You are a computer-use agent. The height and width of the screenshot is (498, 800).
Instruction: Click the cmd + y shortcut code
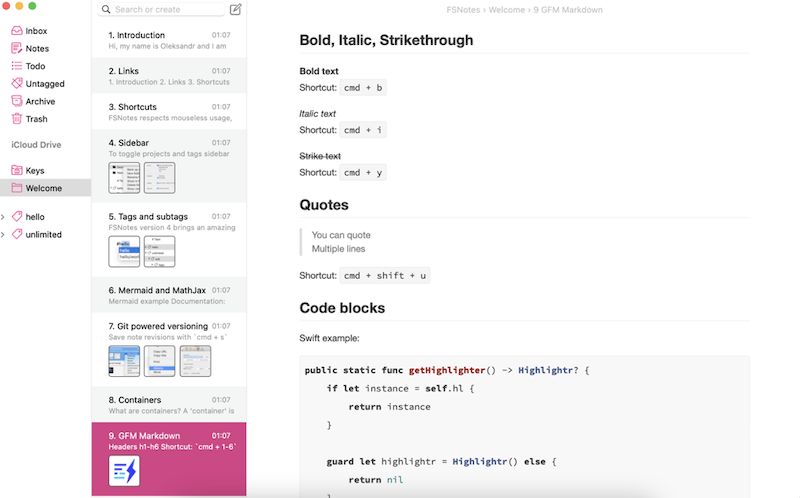[363, 173]
